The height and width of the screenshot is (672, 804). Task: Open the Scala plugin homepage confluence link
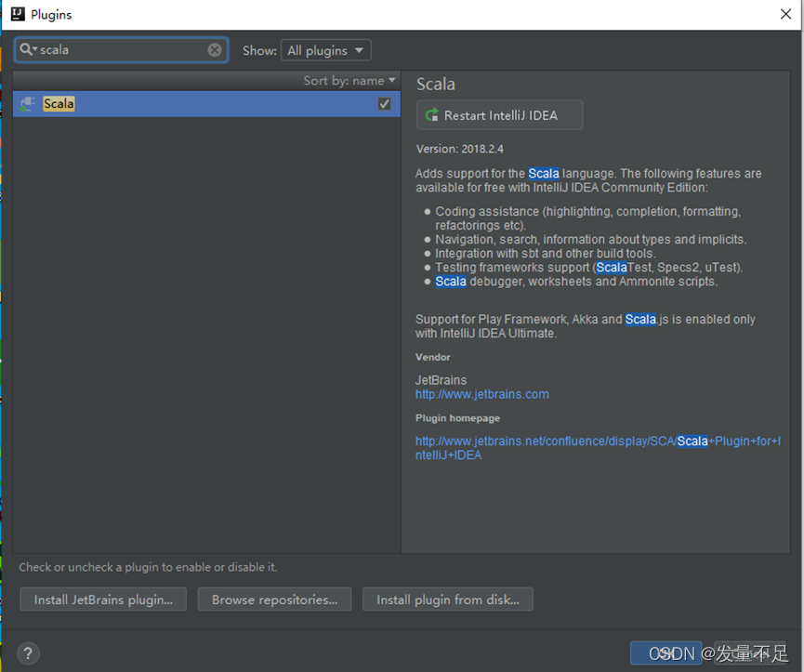(598, 448)
